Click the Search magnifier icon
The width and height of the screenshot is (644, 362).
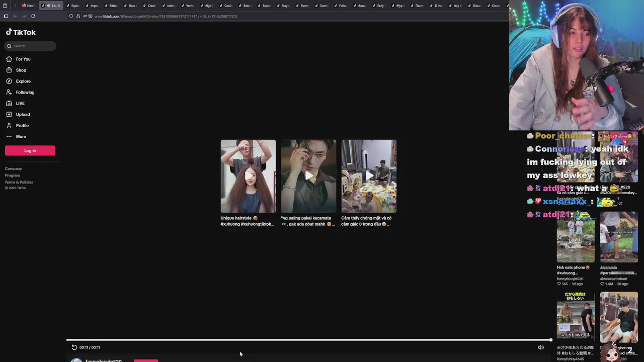pyautogui.click(x=9, y=46)
